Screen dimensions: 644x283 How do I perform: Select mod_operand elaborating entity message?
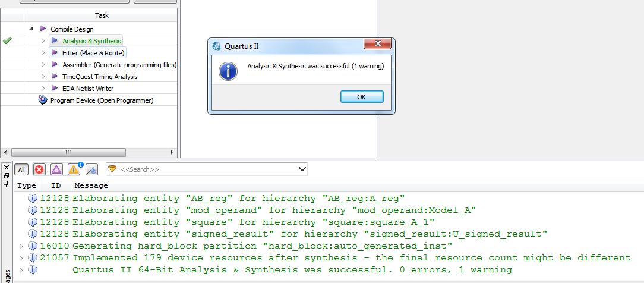pos(274,210)
